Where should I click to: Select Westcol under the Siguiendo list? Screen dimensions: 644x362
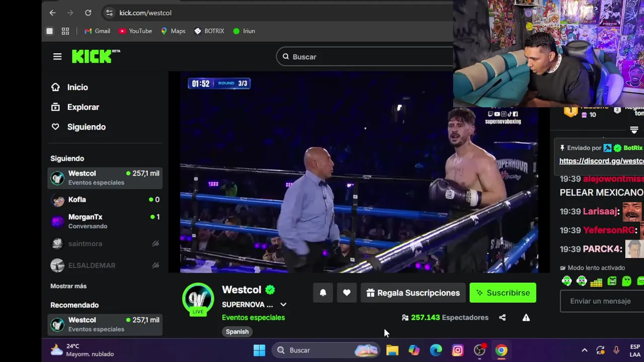click(x=105, y=177)
